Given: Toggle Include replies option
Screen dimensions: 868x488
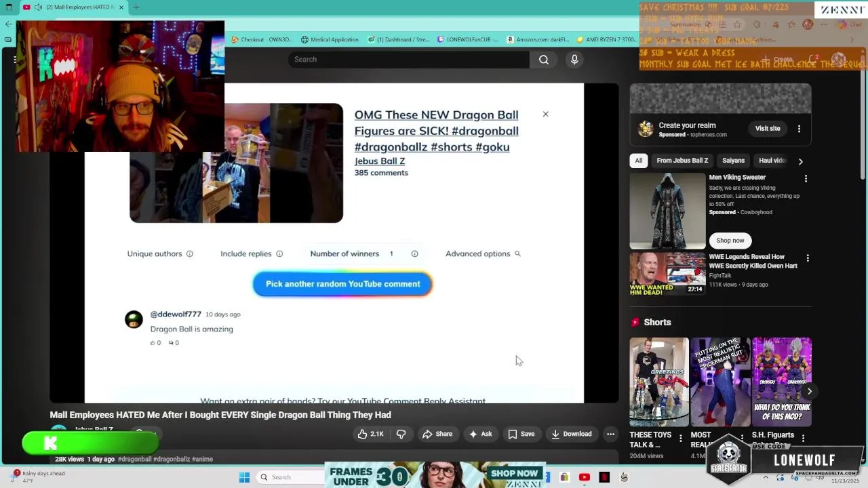Looking at the screenshot, I should (245, 253).
